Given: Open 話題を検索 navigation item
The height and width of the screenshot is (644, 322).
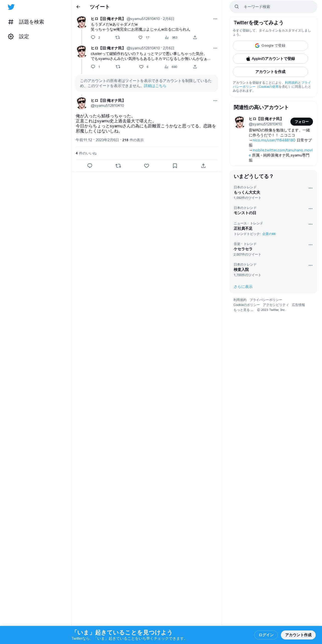Looking at the screenshot, I should (26, 22).
